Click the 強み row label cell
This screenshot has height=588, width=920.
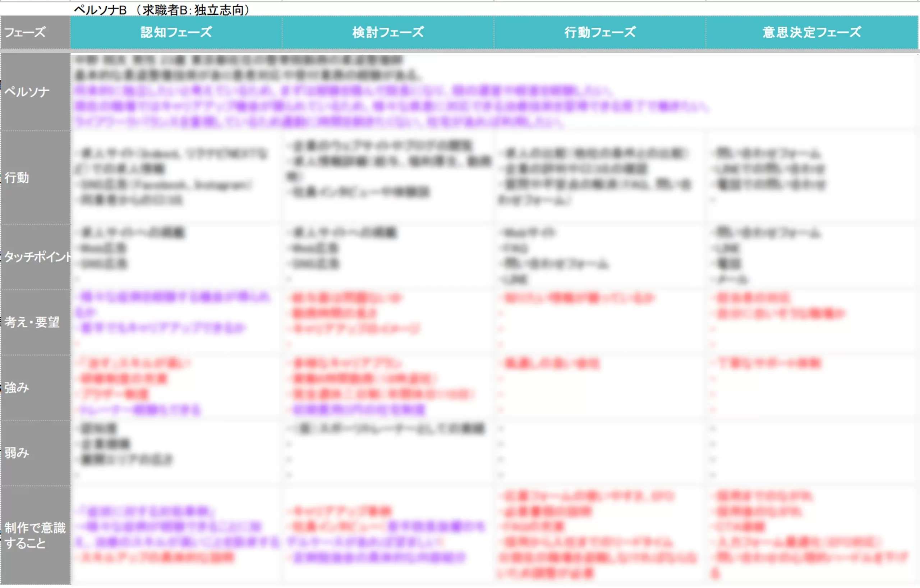point(34,388)
